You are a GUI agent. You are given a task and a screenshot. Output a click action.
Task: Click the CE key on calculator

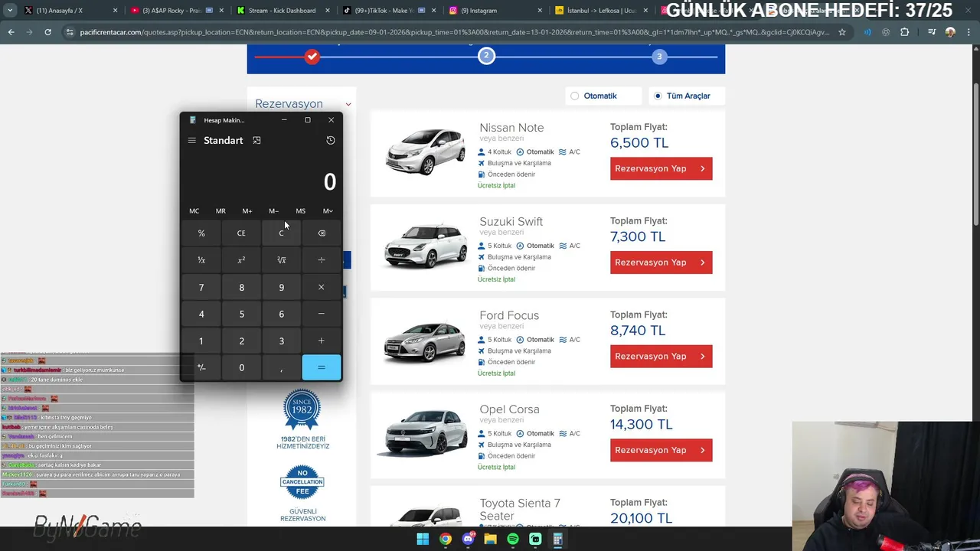tap(241, 233)
